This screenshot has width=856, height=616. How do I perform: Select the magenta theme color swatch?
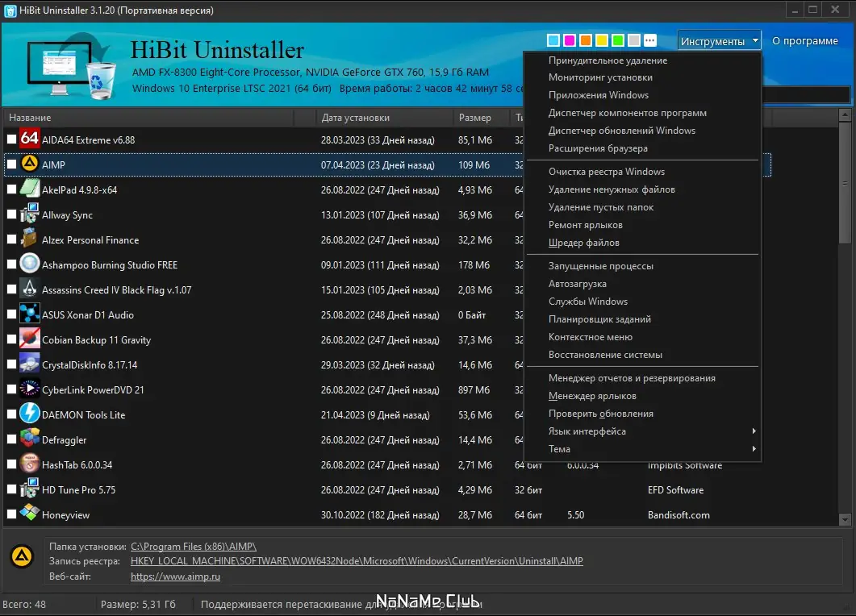pos(570,40)
